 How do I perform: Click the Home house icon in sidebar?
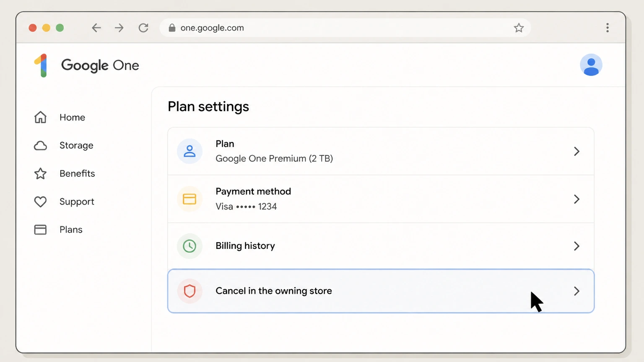(x=40, y=117)
